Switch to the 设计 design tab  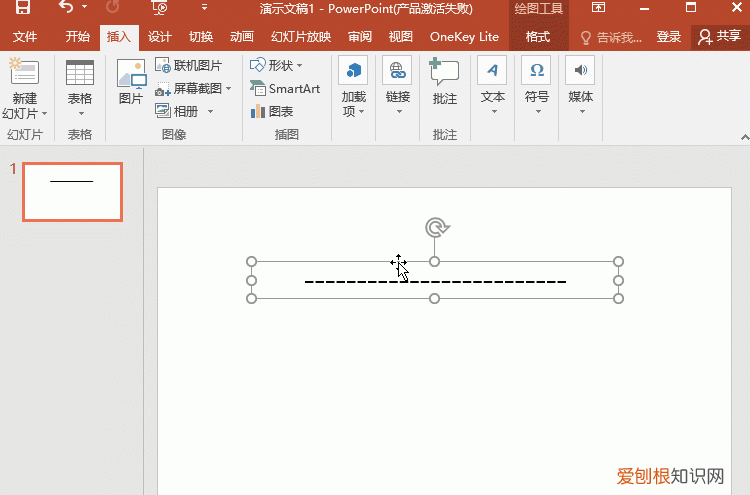point(160,37)
